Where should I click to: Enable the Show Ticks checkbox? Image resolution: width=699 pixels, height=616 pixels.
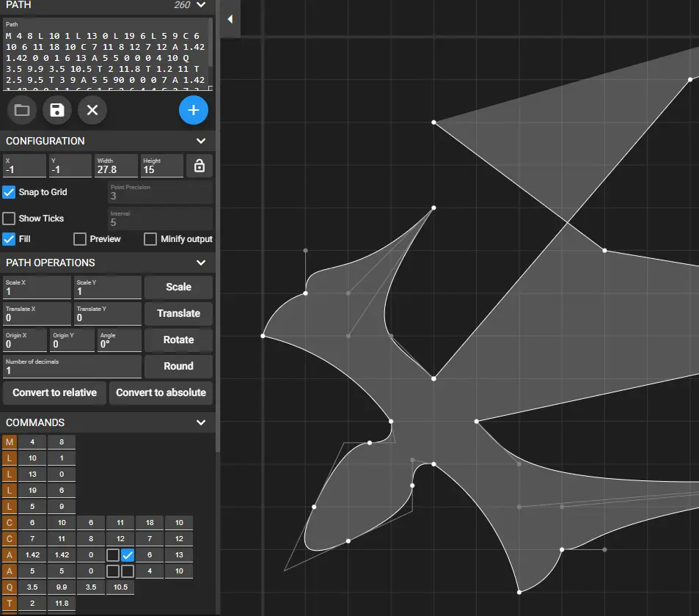coord(9,219)
